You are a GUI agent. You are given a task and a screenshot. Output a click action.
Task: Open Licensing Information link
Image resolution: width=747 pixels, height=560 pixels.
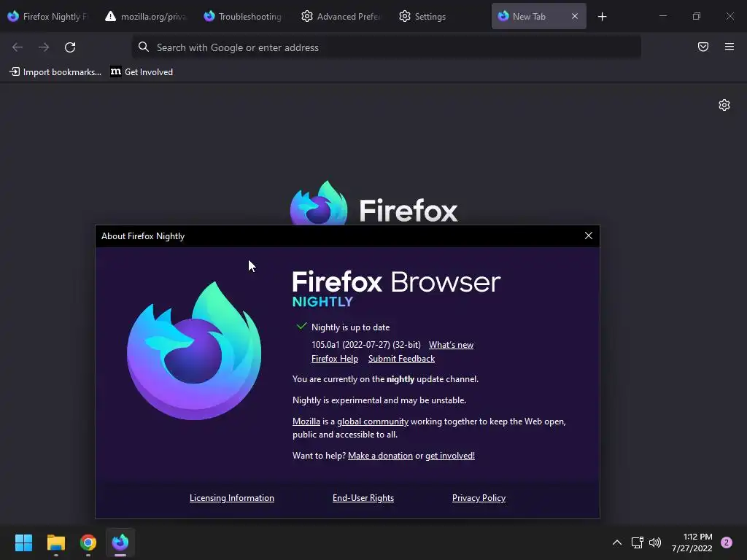(x=232, y=498)
